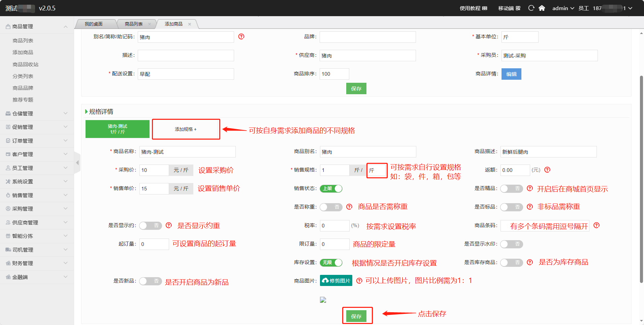Toggle the 库存设置 无限 switch
The image size is (644, 325).
click(x=331, y=263)
